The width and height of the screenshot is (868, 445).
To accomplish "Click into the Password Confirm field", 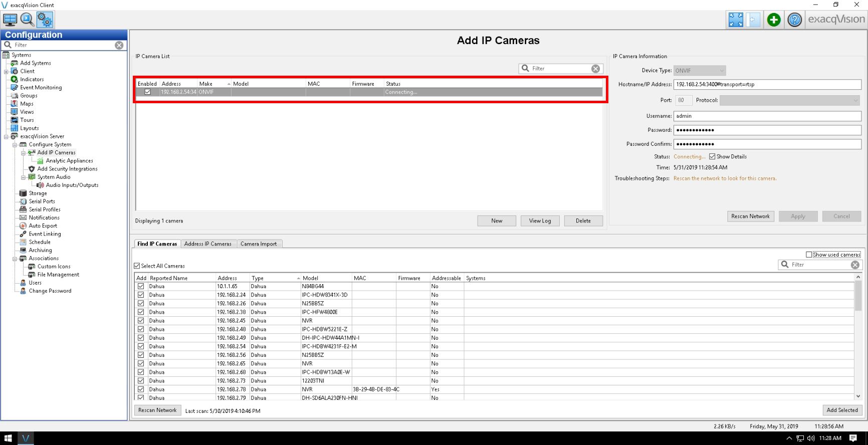I will pyautogui.click(x=767, y=144).
